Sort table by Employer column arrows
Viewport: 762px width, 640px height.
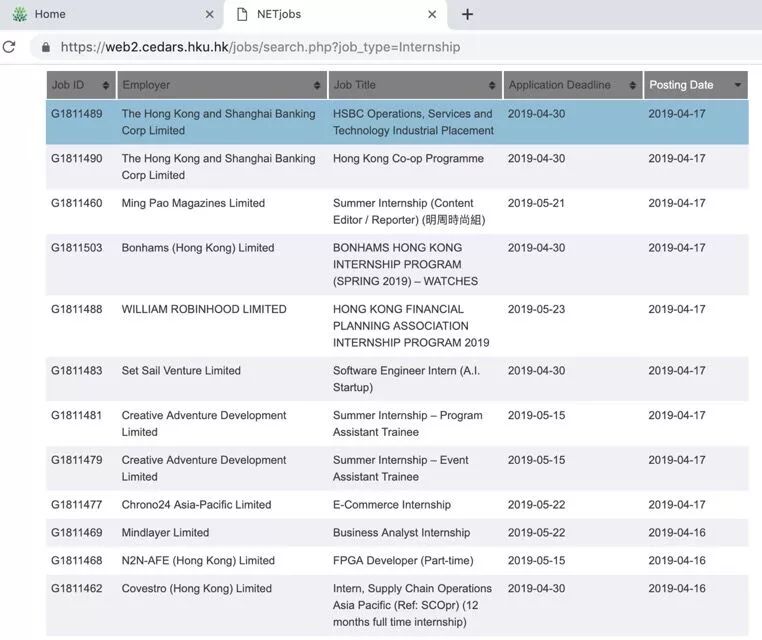(x=318, y=85)
